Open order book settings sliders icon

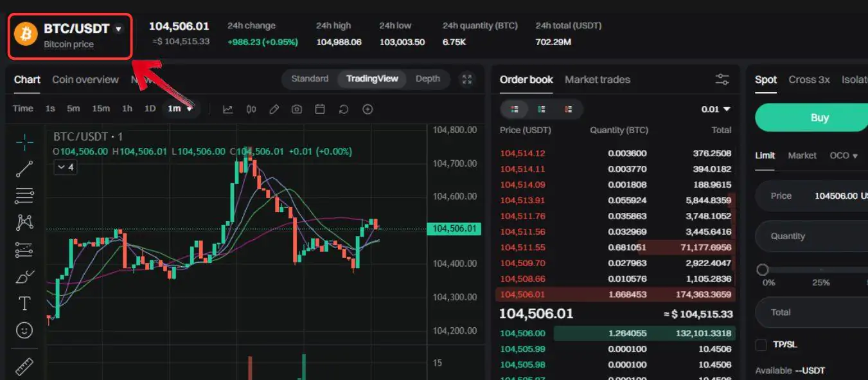[722, 80]
